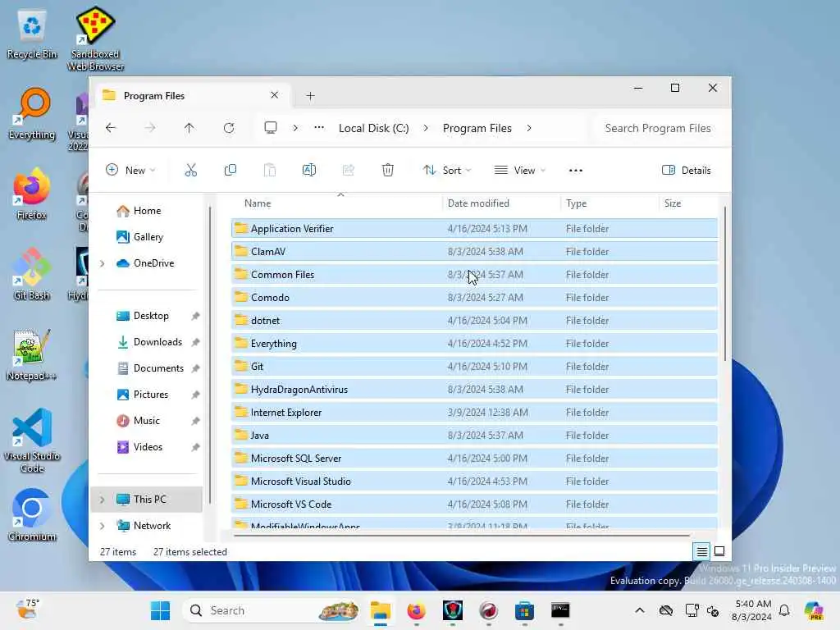Image resolution: width=840 pixels, height=630 pixels.
Task: Open Git Bash desktop shortcut
Action: [32, 275]
